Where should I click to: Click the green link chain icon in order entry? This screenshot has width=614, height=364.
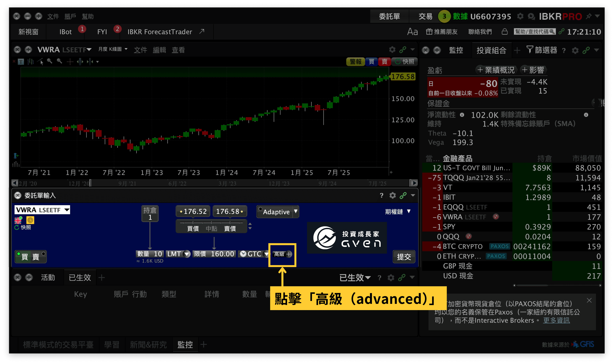[x=403, y=195]
